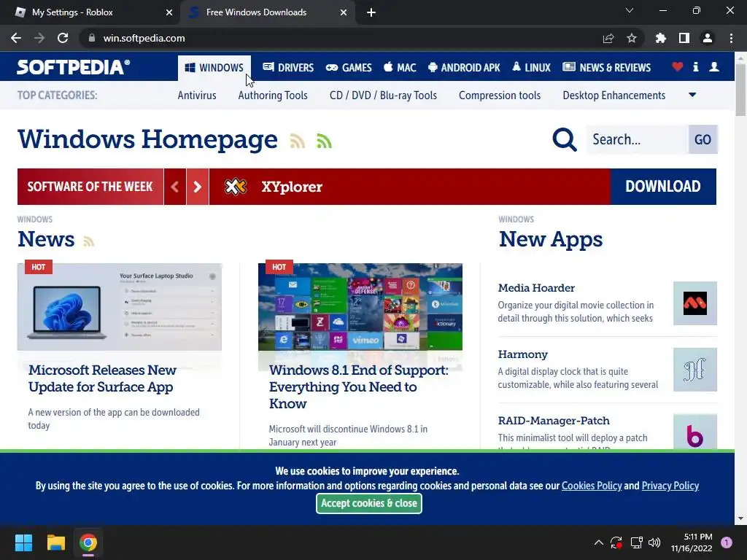Click the green RSS icon beside Windows Homepage
The height and width of the screenshot is (560, 747).
click(x=324, y=141)
